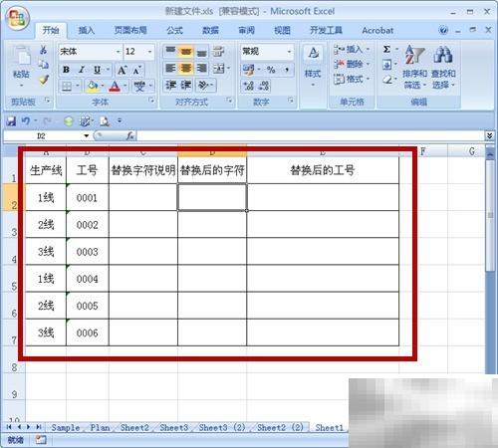Click the Copy icon in clipboard group

pos(43,64)
